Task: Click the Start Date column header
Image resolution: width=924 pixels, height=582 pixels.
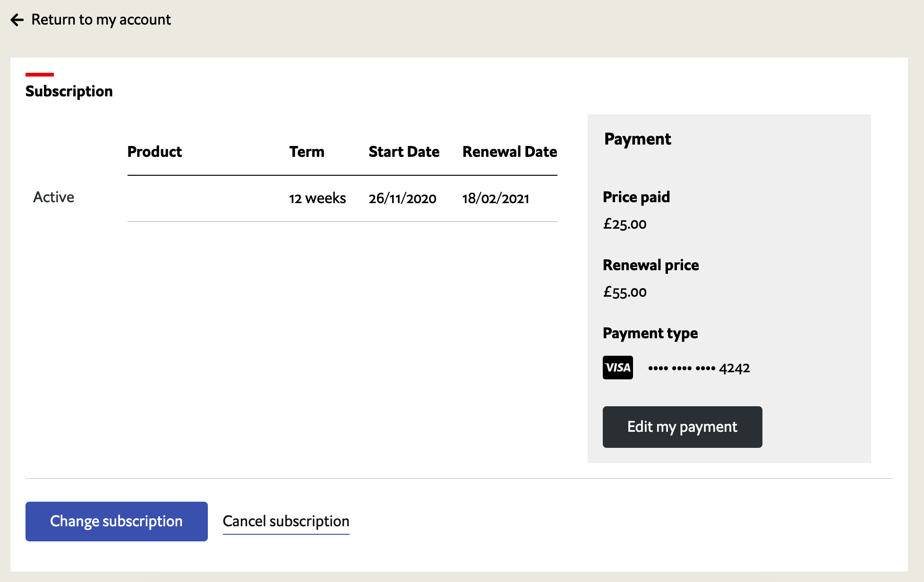Action: pos(404,152)
